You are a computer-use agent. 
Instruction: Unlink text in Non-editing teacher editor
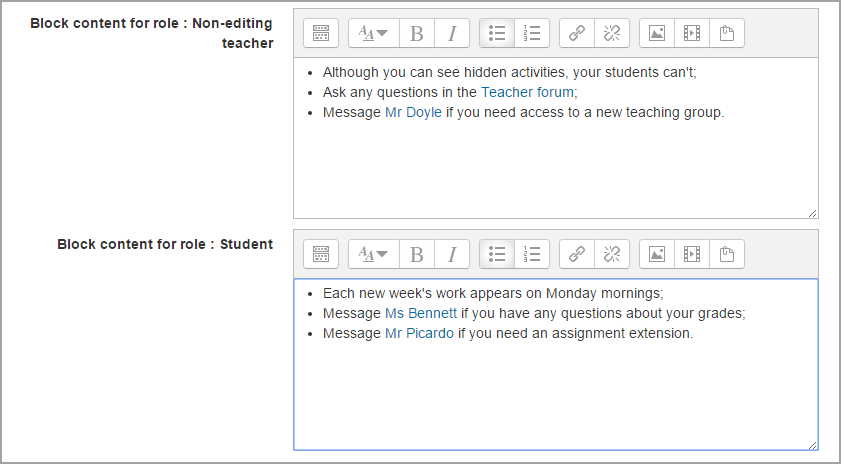point(612,33)
